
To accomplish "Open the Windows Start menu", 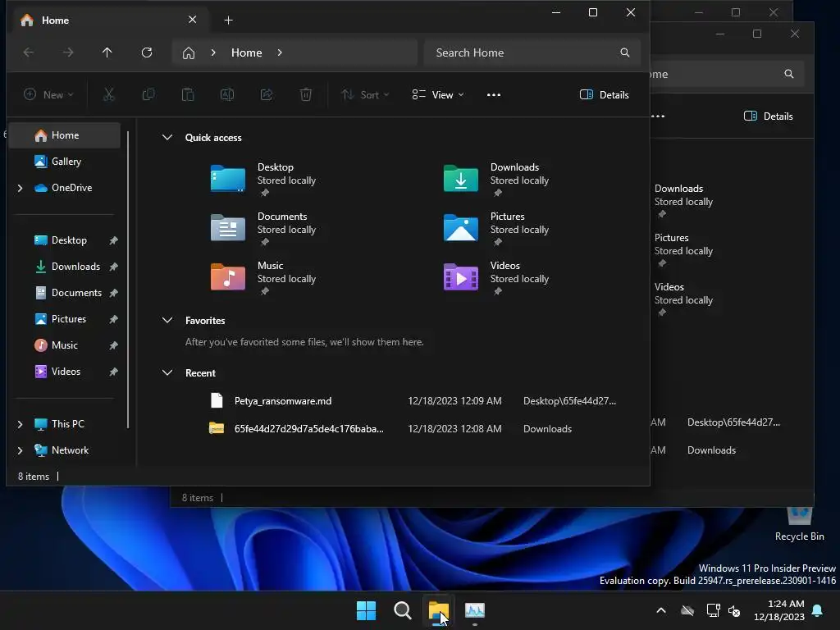I will pyautogui.click(x=367, y=610).
